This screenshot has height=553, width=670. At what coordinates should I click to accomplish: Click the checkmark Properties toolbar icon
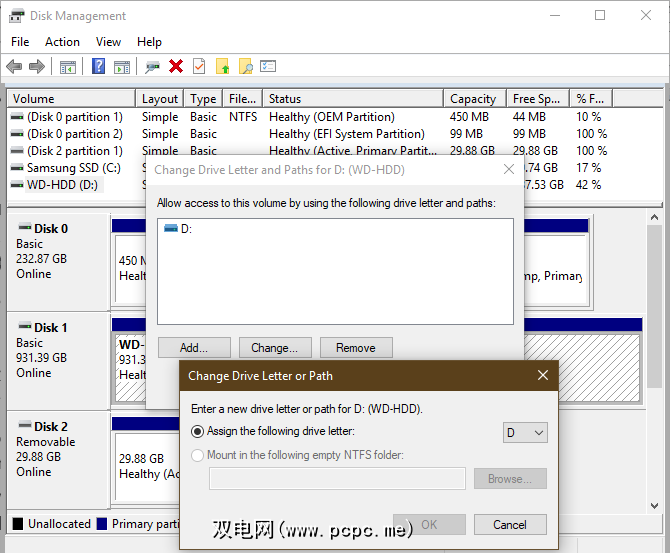pos(199,67)
